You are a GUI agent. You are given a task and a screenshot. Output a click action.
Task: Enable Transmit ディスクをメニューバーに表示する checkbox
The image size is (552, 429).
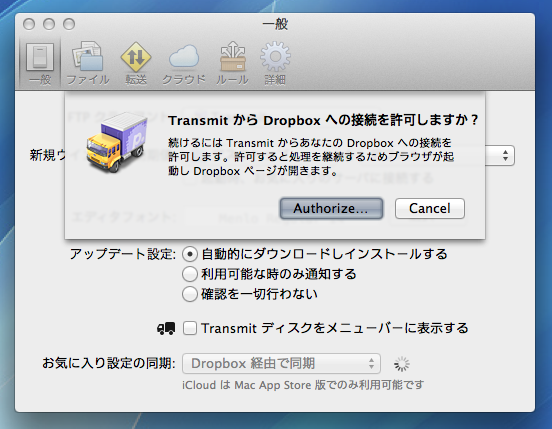coord(190,328)
